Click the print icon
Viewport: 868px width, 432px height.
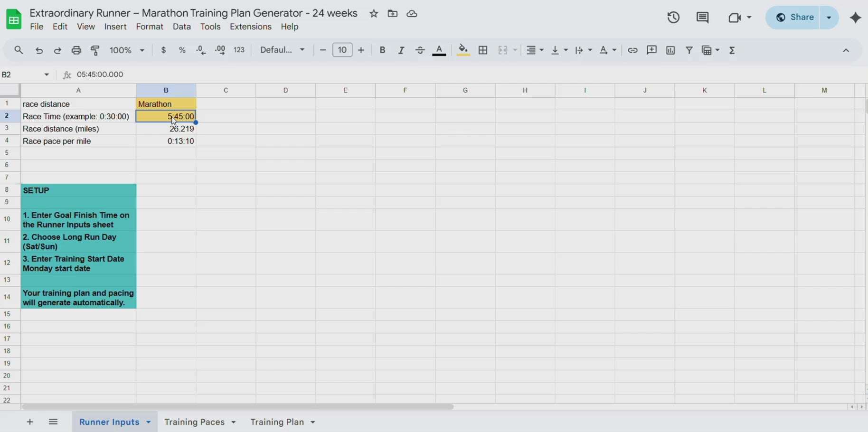[x=76, y=50]
